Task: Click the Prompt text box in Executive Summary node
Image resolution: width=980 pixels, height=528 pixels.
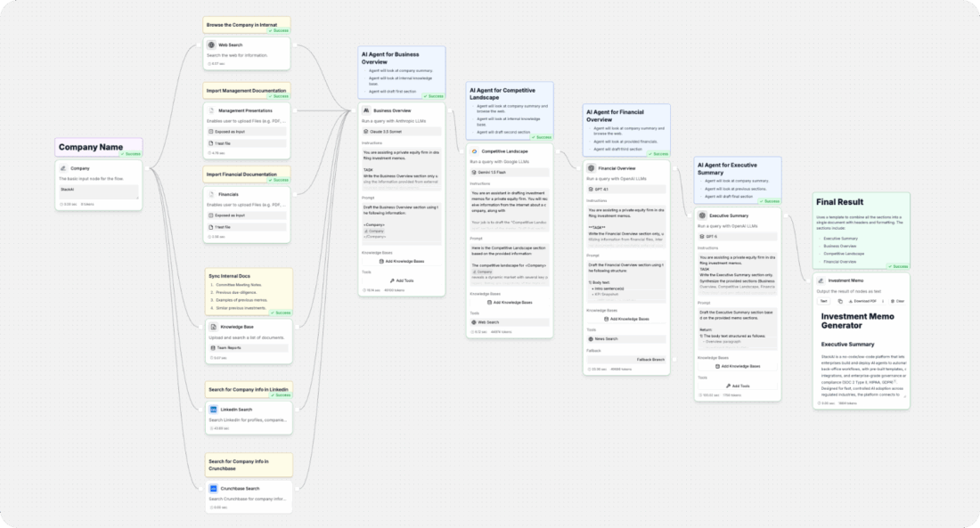Action: pos(738,329)
